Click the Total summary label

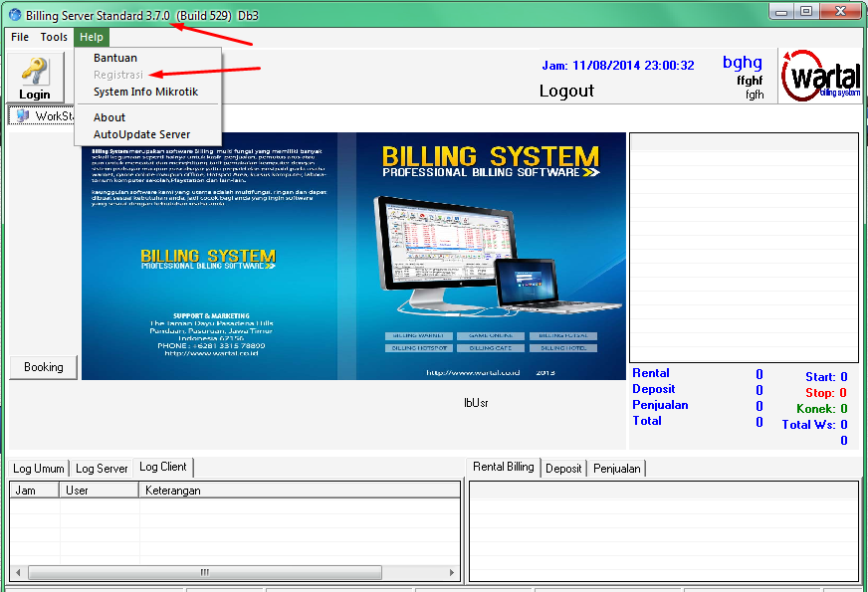647,421
